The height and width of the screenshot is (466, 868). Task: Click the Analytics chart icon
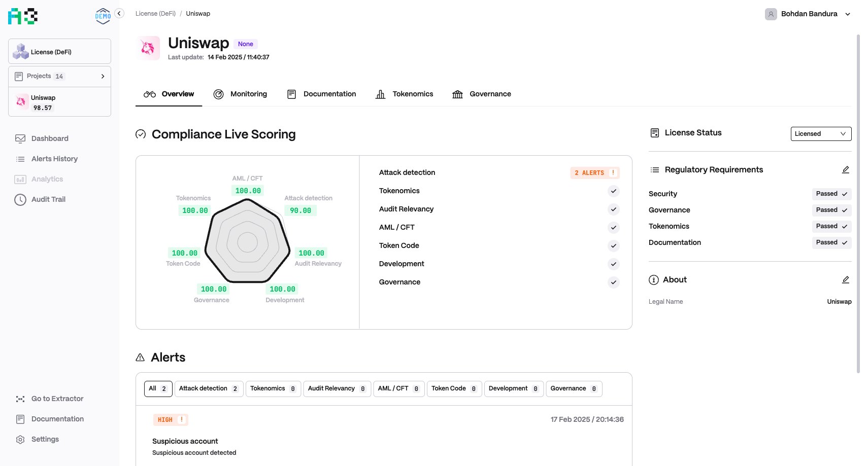(20, 179)
